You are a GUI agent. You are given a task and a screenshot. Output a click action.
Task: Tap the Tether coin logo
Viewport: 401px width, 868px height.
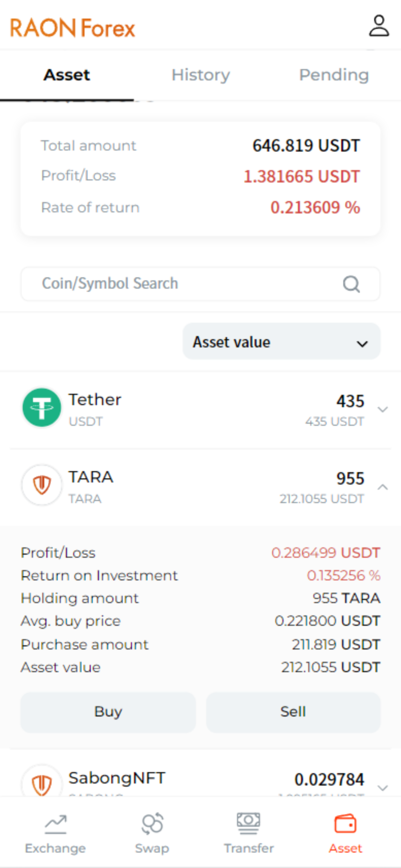(x=42, y=408)
